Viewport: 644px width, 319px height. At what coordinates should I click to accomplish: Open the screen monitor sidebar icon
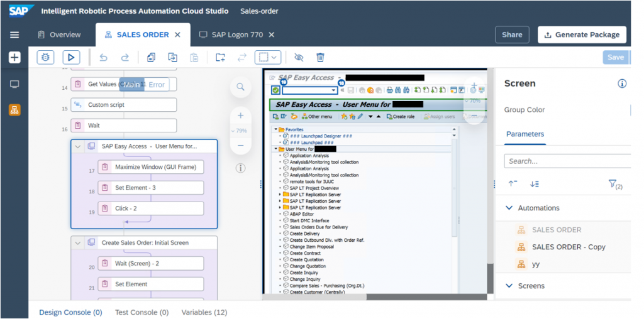point(14,85)
